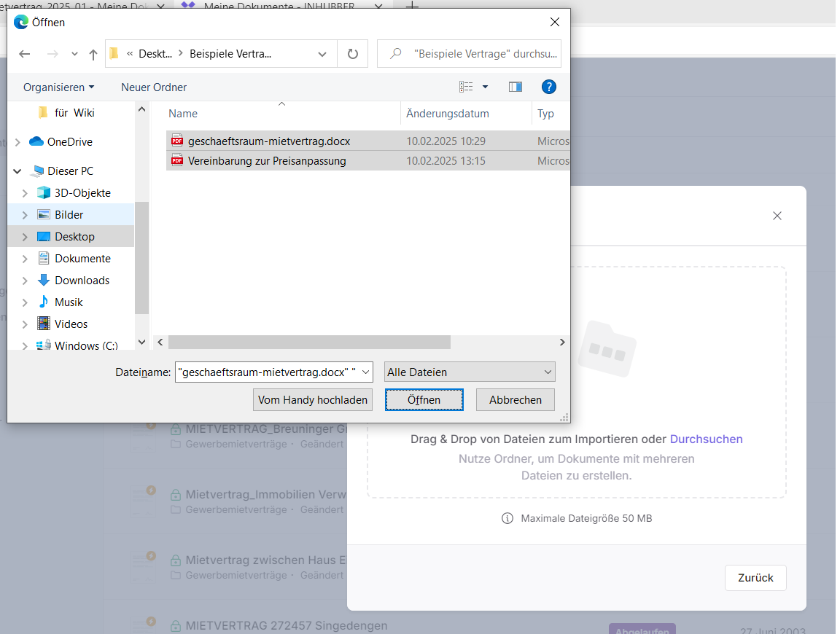The width and height of the screenshot is (840, 634).
Task: Toggle the preview pane icon
Action: [516, 87]
